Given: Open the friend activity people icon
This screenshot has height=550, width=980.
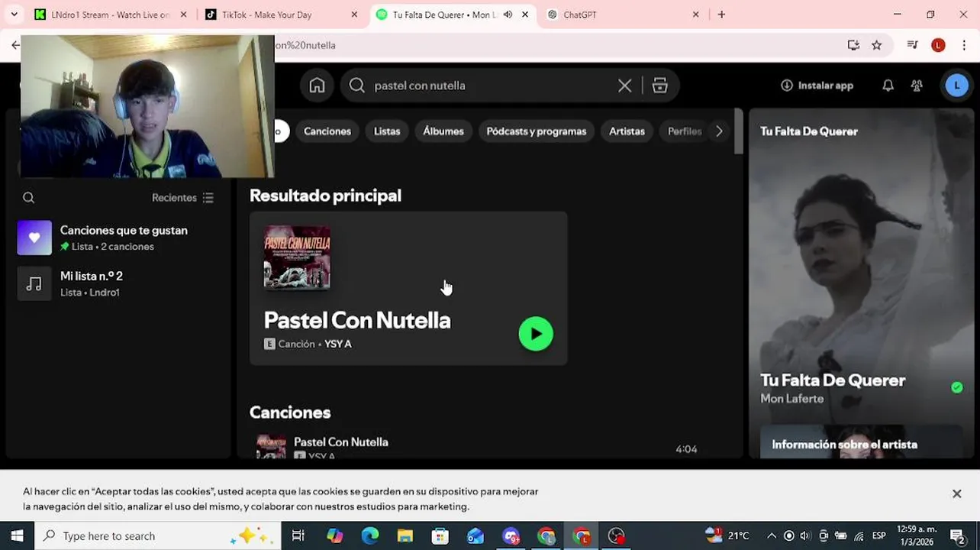Looking at the screenshot, I should pyautogui.click(x=917, y=86).
